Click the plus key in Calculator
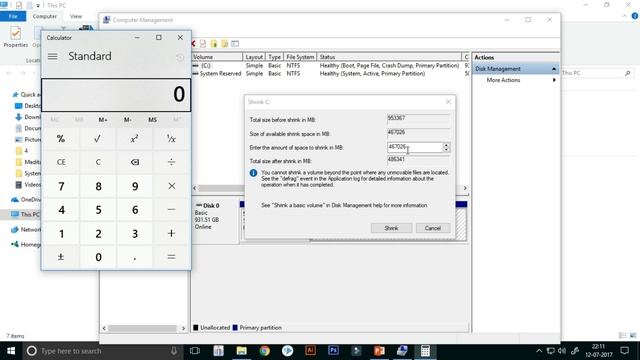This screenshot has width=640, height=360. (x=171, y=233)
